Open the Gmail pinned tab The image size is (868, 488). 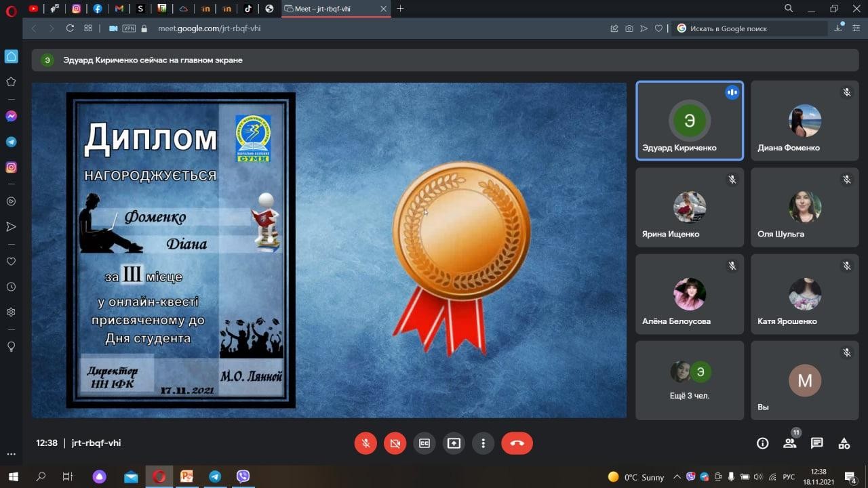[x=119, y=9]
